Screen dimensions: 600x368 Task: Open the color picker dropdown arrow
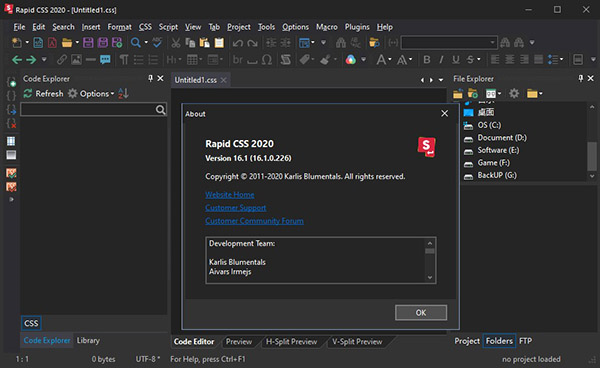(364, 60)
